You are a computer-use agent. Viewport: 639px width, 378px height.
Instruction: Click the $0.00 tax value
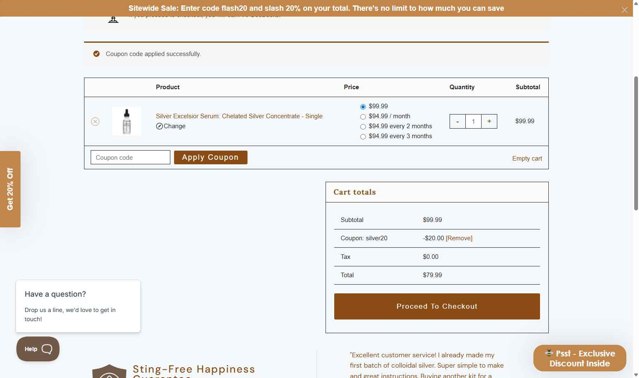(430, 257)
